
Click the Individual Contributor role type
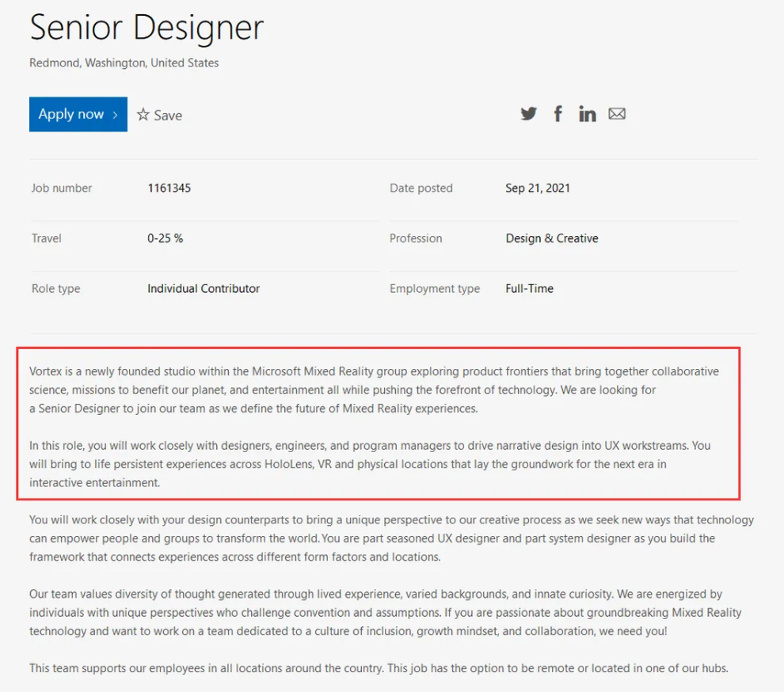[x=204, y=288]
